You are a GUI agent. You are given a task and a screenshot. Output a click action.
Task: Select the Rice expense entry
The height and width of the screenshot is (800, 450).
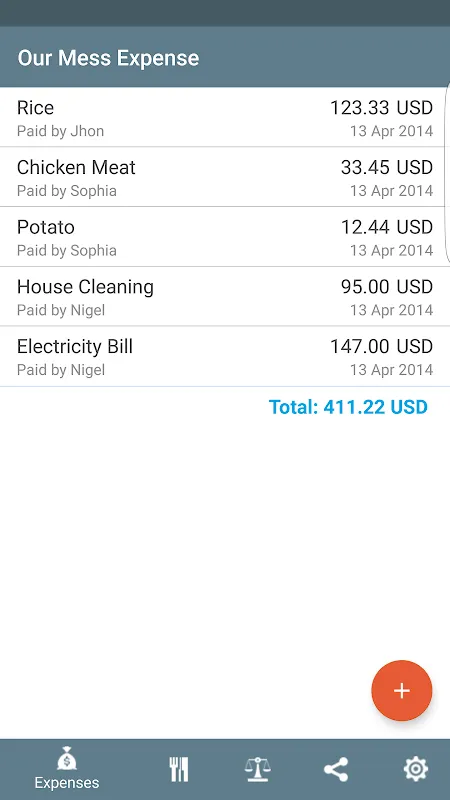click(224, 117)
